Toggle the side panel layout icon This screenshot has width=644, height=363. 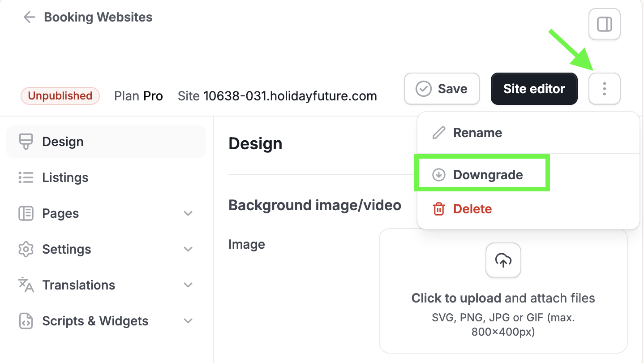coord(605,24)
